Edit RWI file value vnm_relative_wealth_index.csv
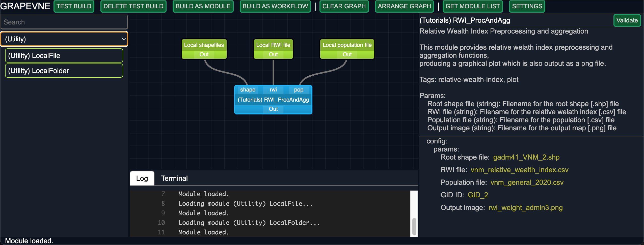The image size is (644, 245). pyautogui.click(x=520, y=170)
